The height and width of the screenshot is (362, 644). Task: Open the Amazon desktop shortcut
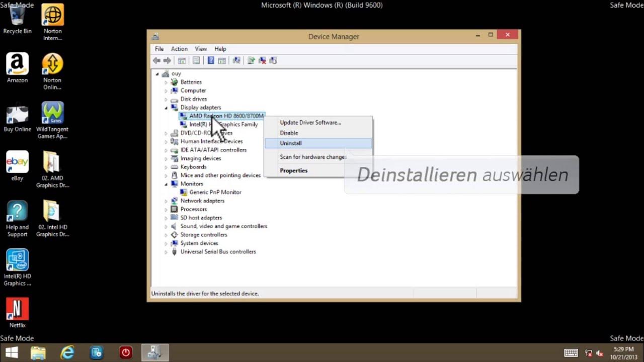pos(17,68)
